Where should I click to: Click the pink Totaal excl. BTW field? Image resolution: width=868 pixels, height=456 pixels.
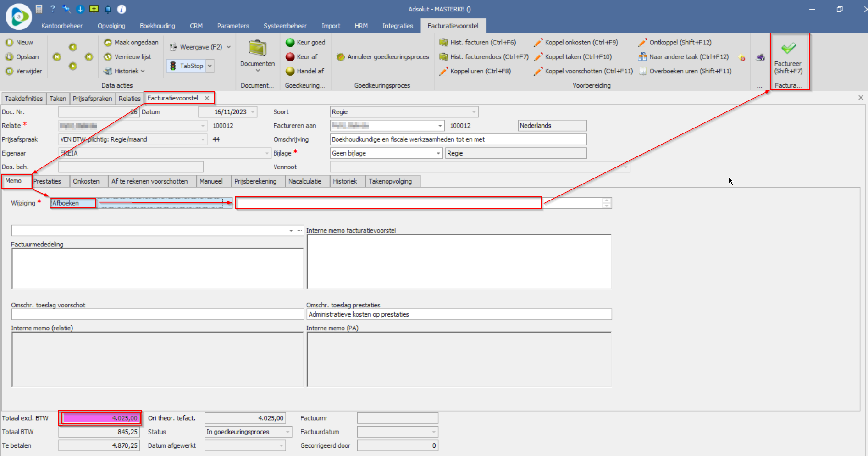pyautogui.click(x=100, y=418)
